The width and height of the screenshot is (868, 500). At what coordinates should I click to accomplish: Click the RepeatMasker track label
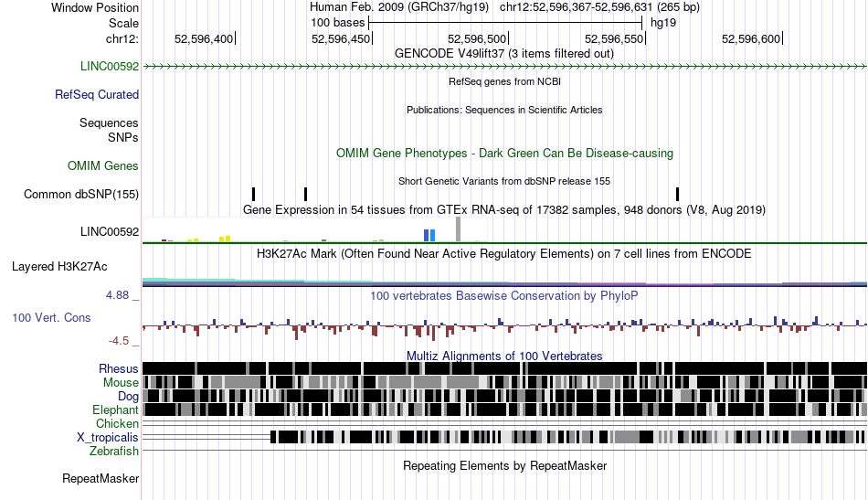101,479
